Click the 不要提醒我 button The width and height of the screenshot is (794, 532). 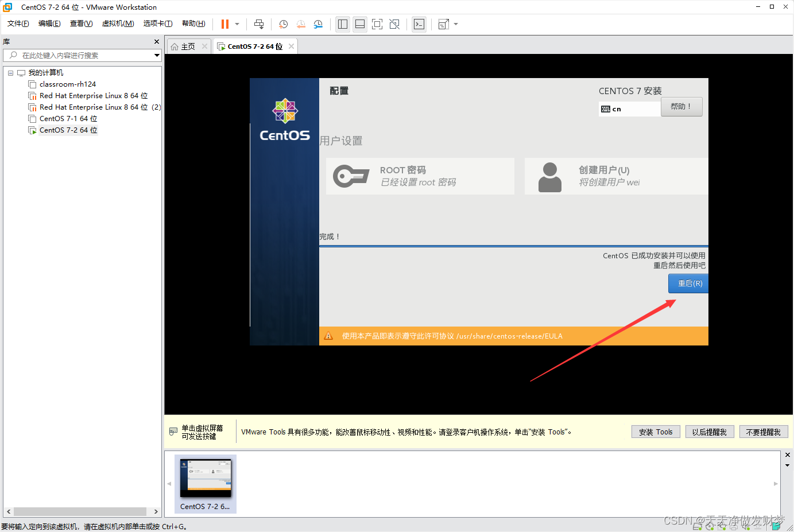coord(764,432)
